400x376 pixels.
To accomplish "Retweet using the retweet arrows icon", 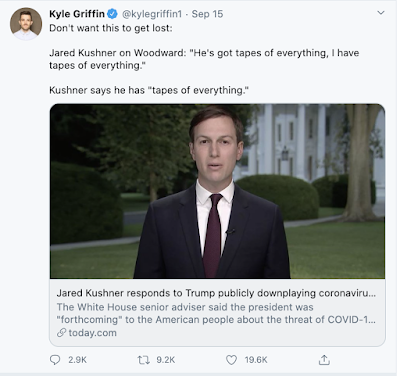I will 143,360.
